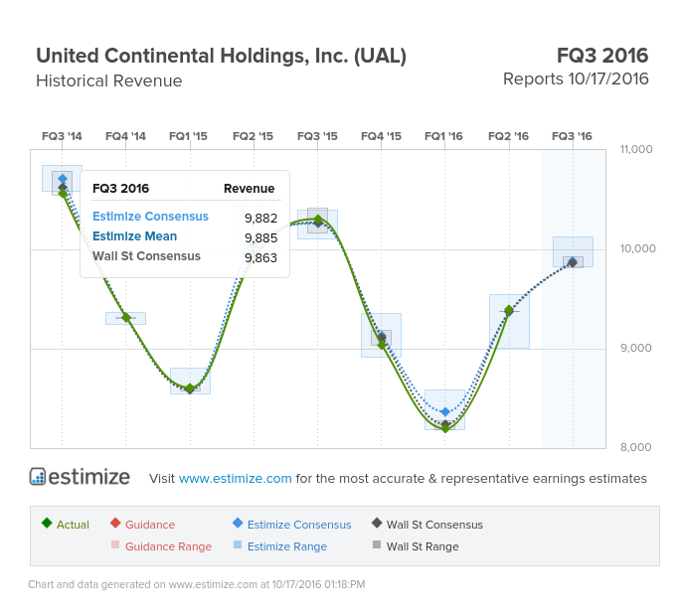Click the FQ3 '14 blue Estimize diamond
681x616 pixels.
(63, 179)
